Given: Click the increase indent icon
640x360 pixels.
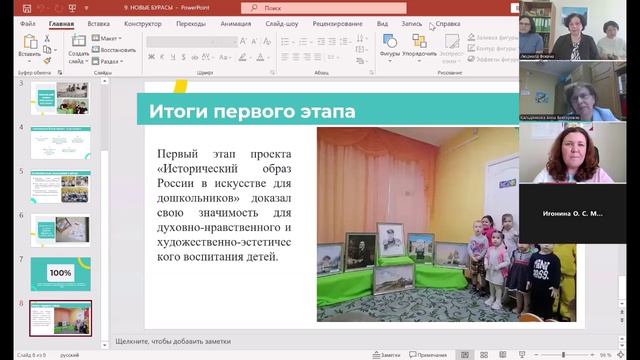Looking at the screenshot, I should pos(332,42).
